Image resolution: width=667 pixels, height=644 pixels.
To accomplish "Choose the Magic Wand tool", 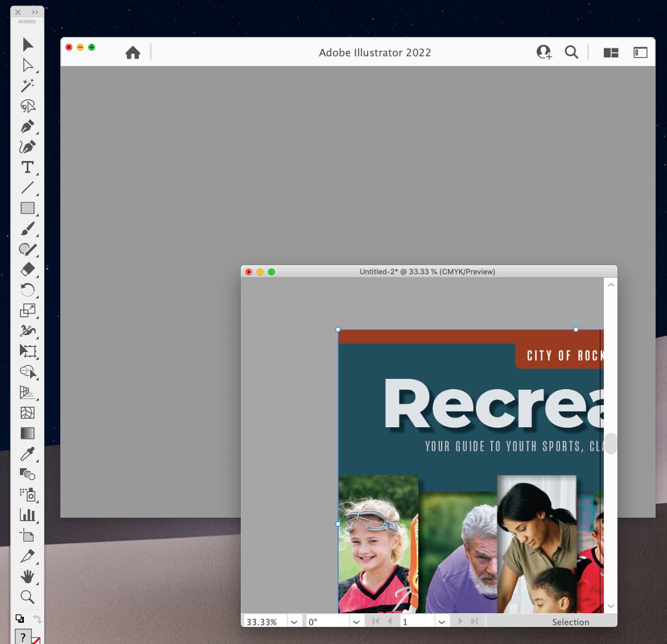I will coord(28,85).
